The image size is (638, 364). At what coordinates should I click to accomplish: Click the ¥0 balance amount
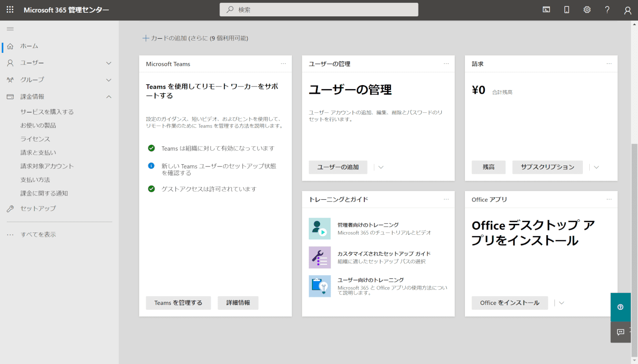[x=479, y=90]
